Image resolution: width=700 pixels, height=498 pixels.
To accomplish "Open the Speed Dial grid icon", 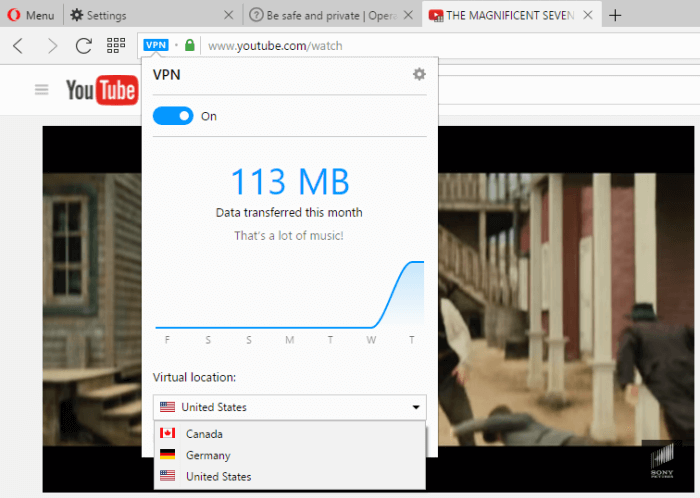I will 116,45.
